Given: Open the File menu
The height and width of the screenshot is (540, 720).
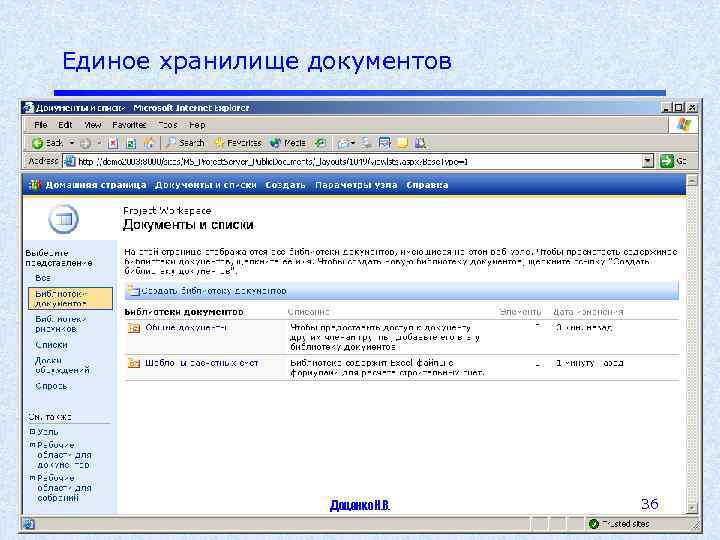Looking at the screenshot, I should pyautogui.click(x=41, y=125).
